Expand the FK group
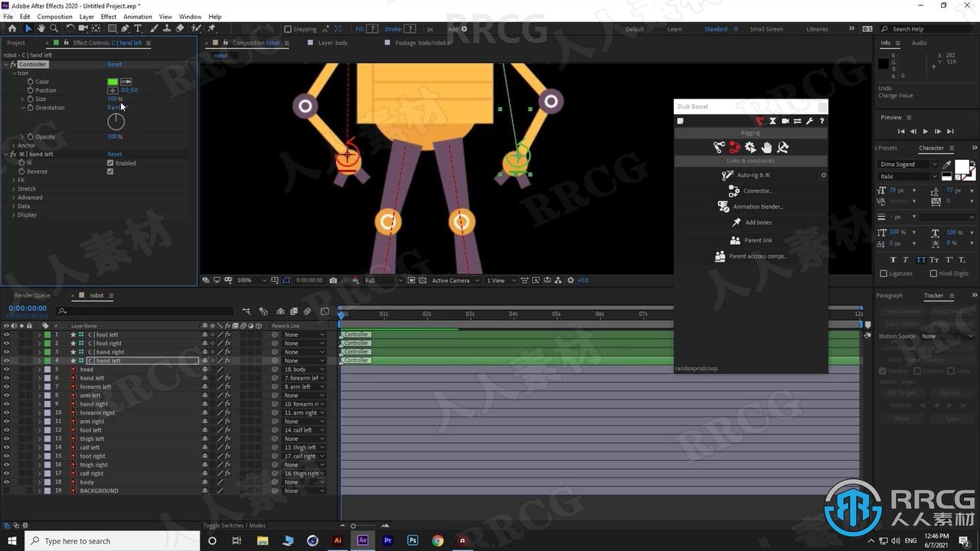Screen dimensions: 980x551 [x=13, y=181]
